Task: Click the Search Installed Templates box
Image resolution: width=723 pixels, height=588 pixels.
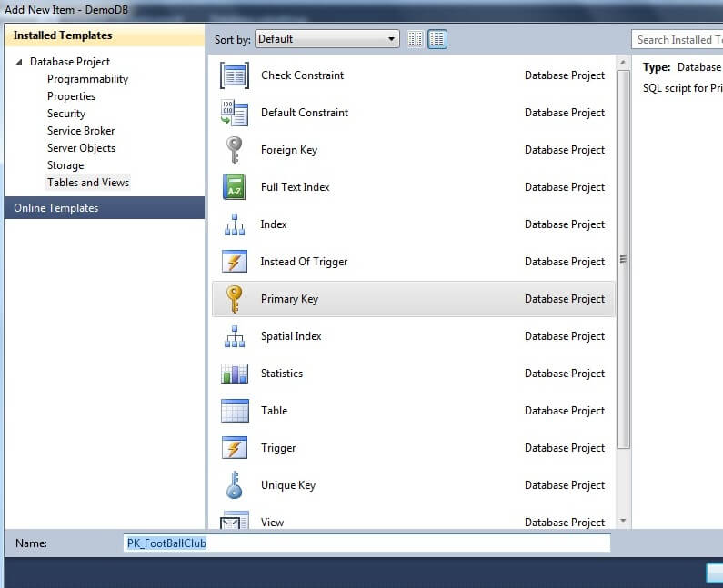Action: (677, 40)
